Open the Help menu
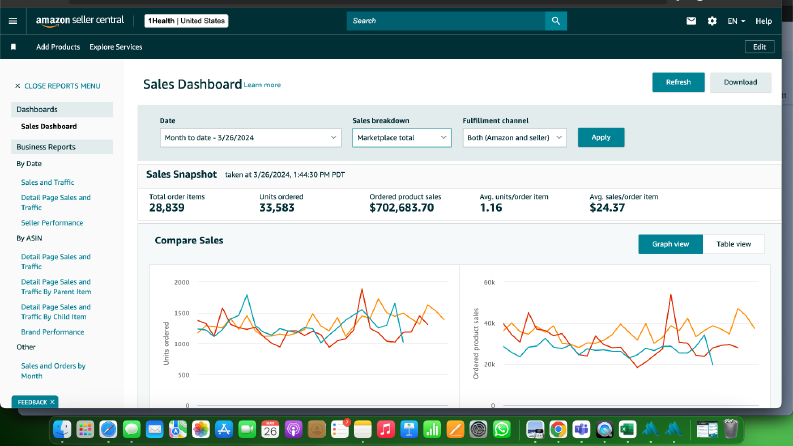Image resolution: width=793 pixels, height=446 pixels. [764, 21]
